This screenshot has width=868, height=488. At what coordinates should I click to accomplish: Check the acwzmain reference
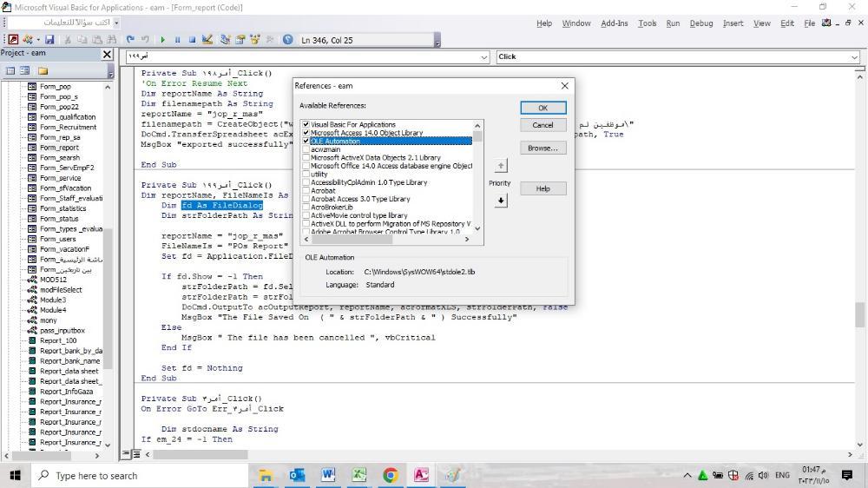point(306,149)
